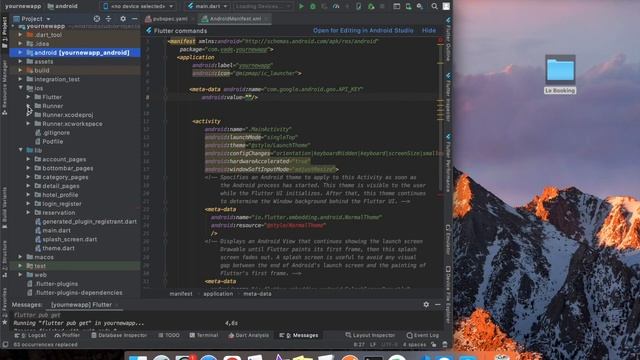
Task: Open the Profile gauge icon in the toolbar
Action: pyautogui.click(x=336, y=6)
